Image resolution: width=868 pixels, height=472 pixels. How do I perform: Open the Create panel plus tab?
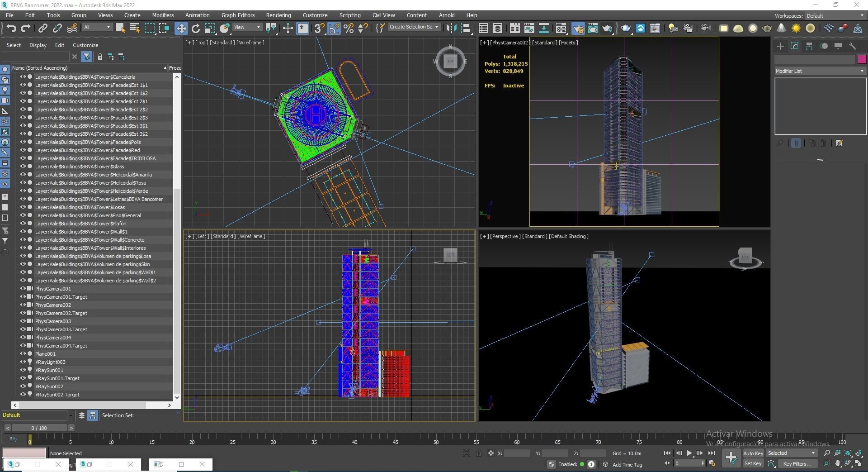pos(780,46)
